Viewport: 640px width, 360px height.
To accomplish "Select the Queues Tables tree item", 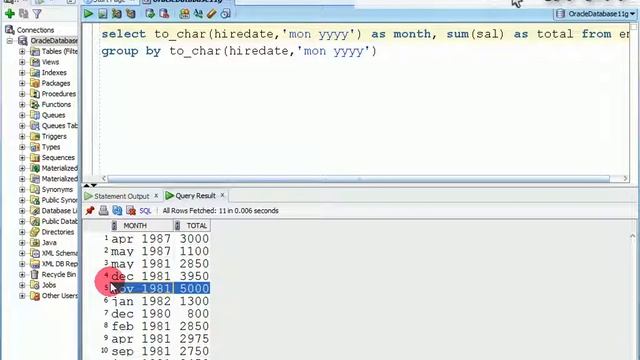I will pos(60,126).
